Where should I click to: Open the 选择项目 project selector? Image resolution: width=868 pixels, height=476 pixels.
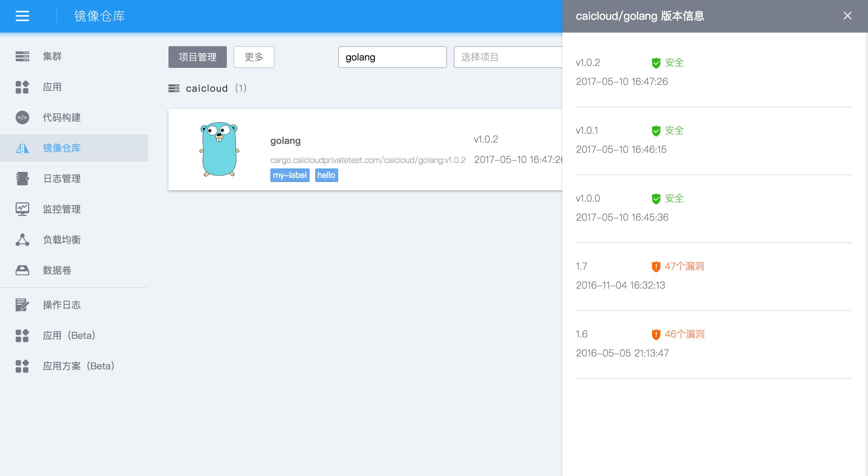pos(508,57)
